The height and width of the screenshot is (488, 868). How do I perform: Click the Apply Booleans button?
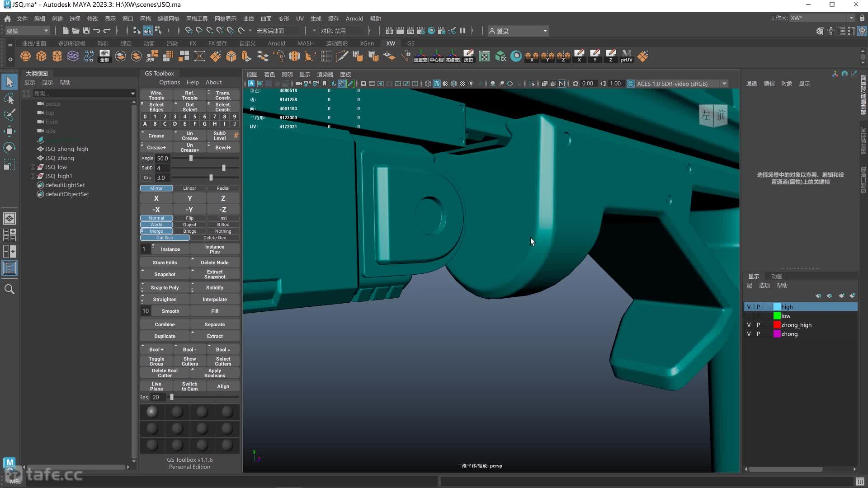[215, 373]
